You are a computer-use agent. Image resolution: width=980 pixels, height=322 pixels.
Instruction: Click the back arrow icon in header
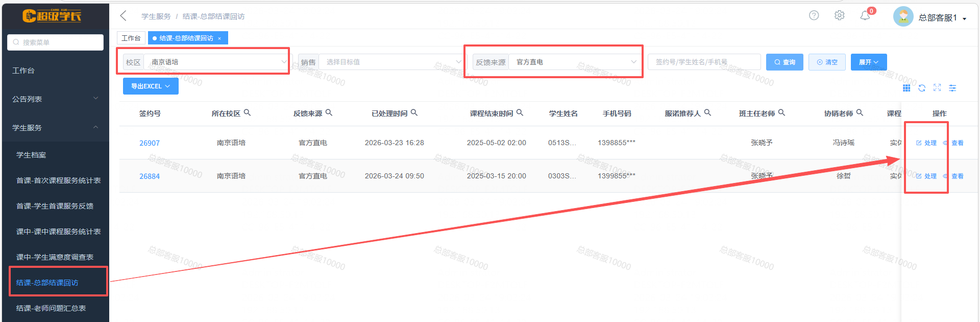point(124,16)
